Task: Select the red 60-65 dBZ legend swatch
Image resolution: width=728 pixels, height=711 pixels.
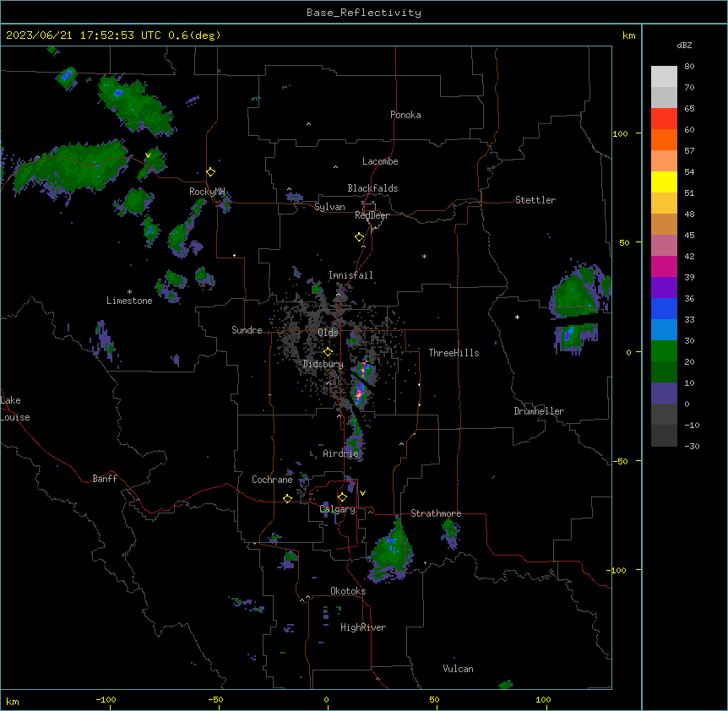Action: (664, 118)
